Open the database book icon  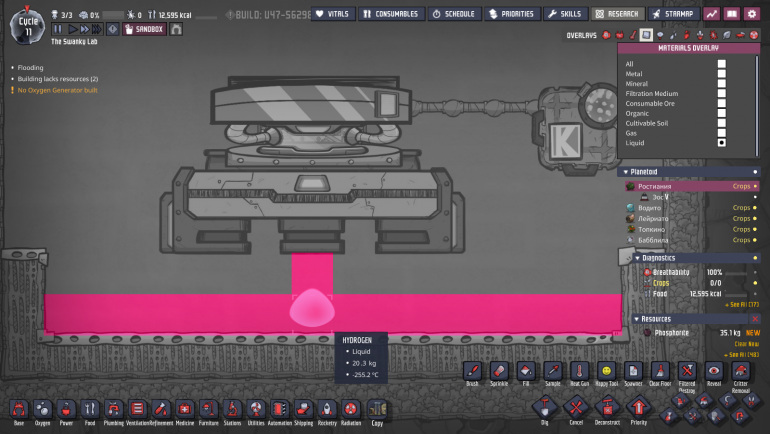click(x=732, y=14)
